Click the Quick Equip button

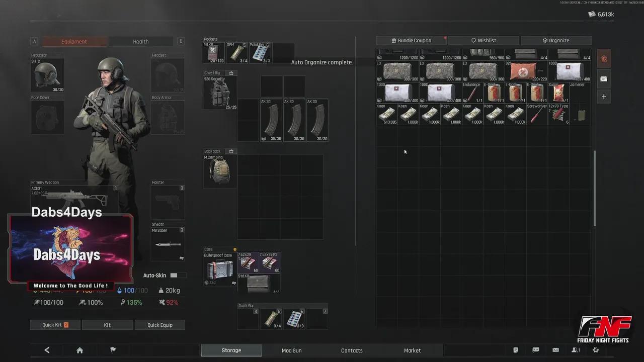click(x=159, y=325)
